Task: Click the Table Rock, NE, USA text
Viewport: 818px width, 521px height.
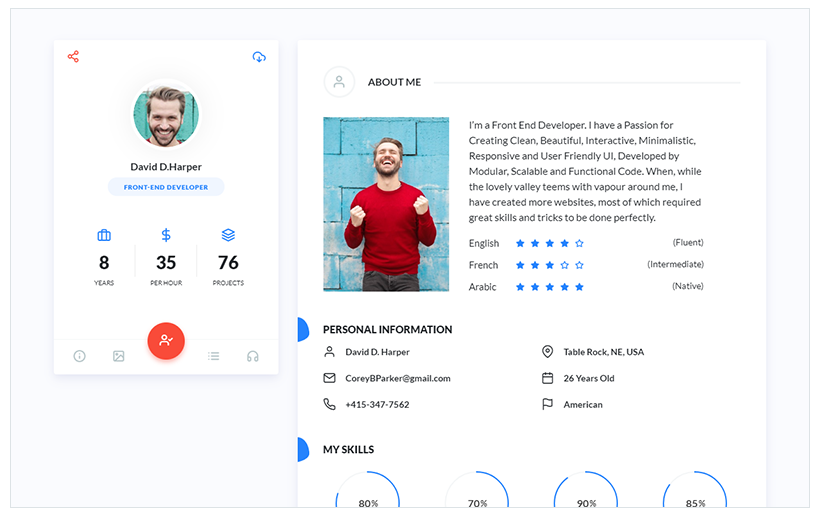Action: 604,352
